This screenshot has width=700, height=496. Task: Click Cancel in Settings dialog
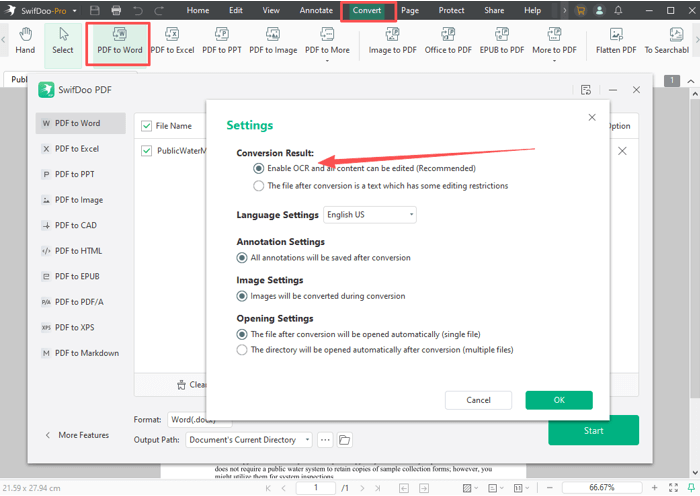tap(478, 400)
